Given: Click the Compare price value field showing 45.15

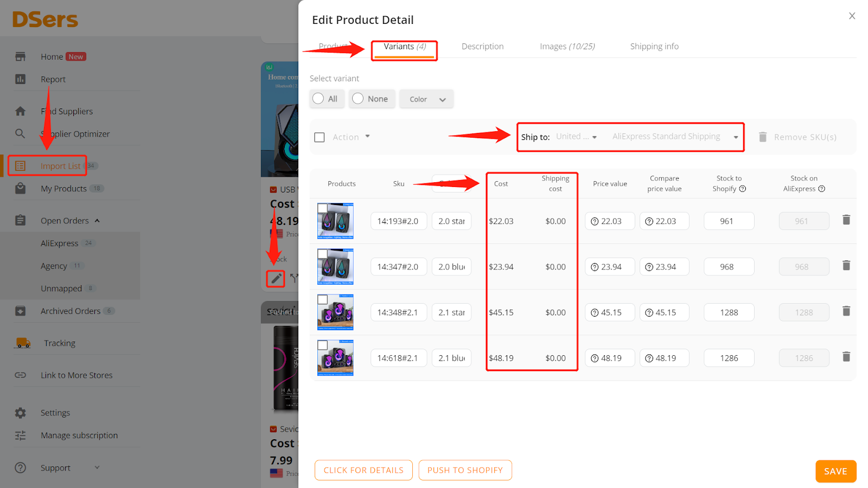Looking at the screenshot, I should [665, 312].
